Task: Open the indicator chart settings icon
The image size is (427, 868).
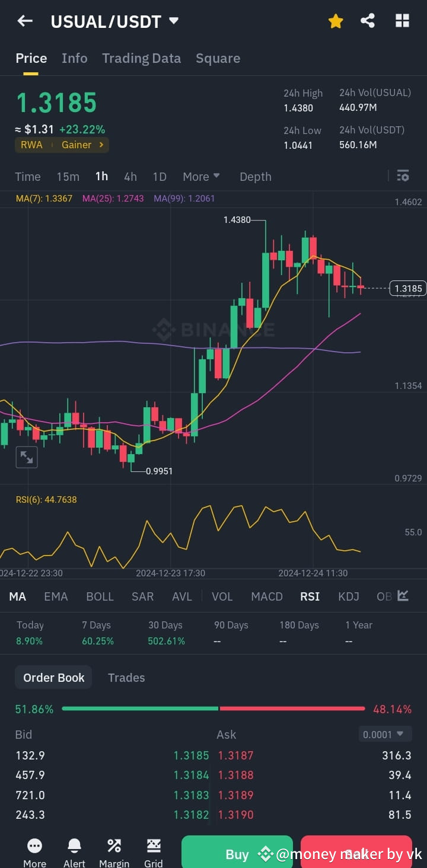Action: pyautogui.click(x=403, y=595)
